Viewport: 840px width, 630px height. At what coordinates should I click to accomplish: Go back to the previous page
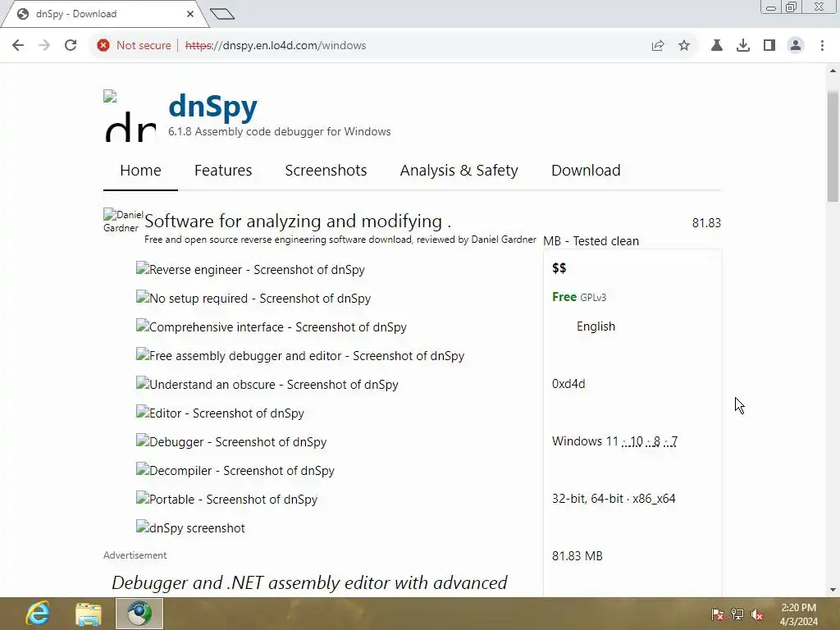[x=18, y=46]
